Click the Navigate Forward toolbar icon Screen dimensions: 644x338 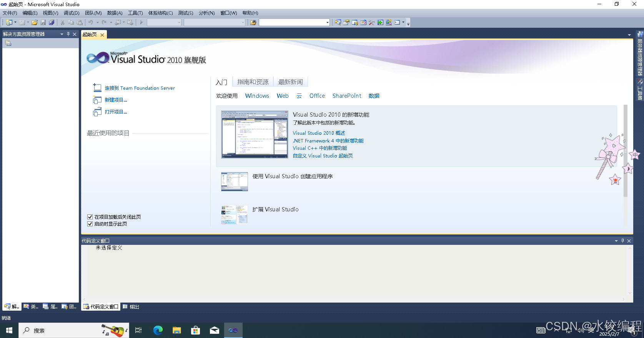click(130, 22)
